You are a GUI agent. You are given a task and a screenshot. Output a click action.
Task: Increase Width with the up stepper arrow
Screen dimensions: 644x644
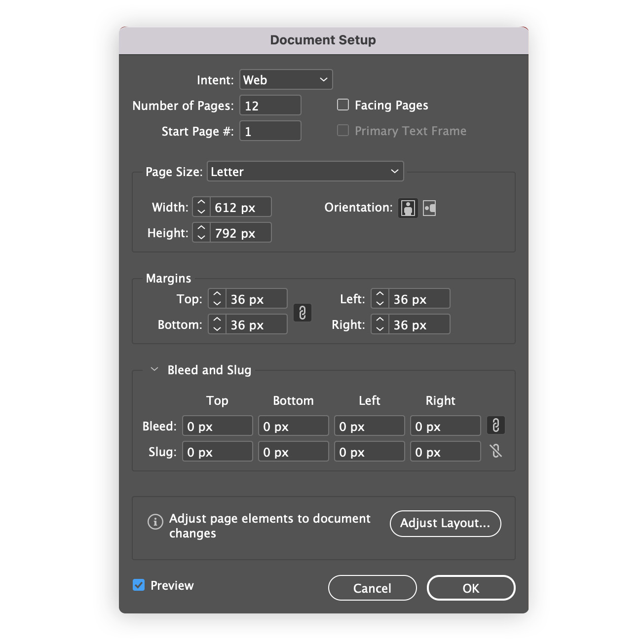tap(201, 202)
